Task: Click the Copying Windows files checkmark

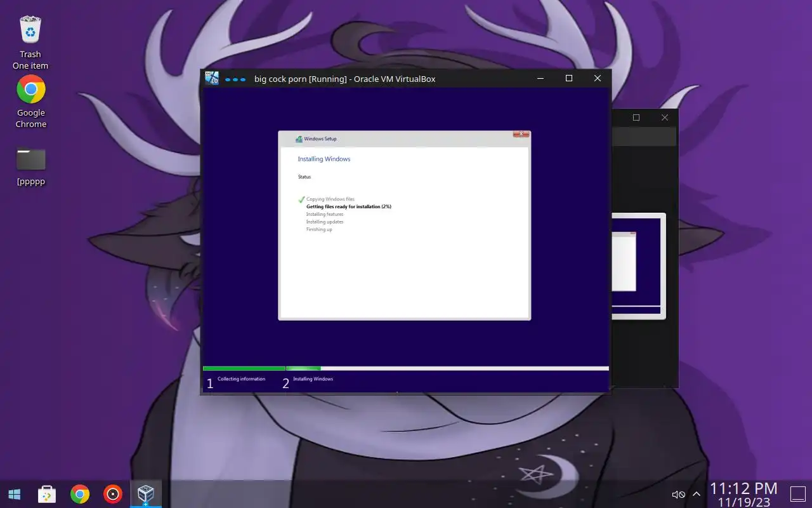Action: click(x=302, y=199)
